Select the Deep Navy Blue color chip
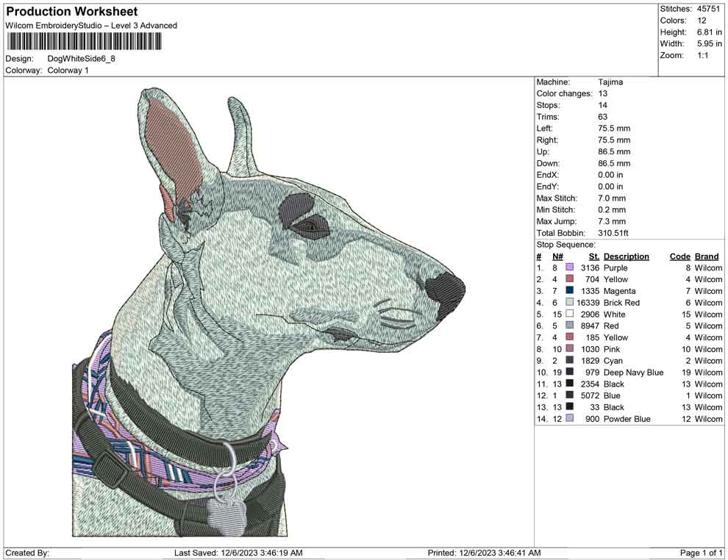 coord(568,373)
